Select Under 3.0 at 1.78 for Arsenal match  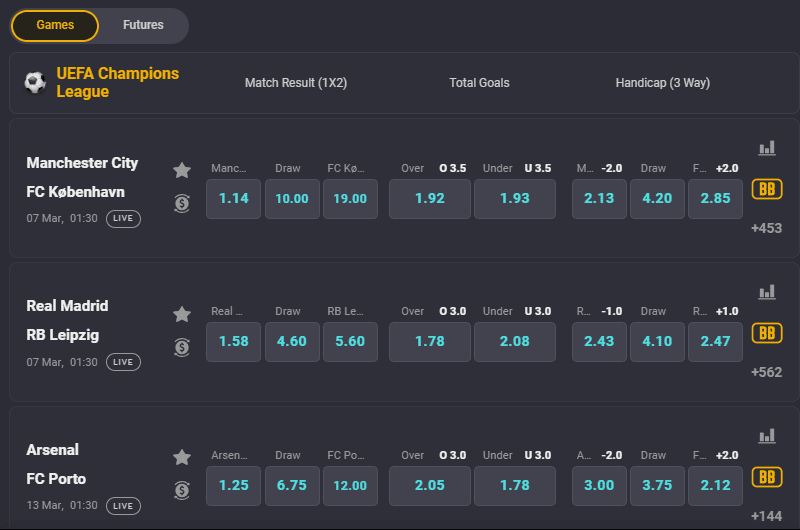pyautogui.click(x=515, y=486)
